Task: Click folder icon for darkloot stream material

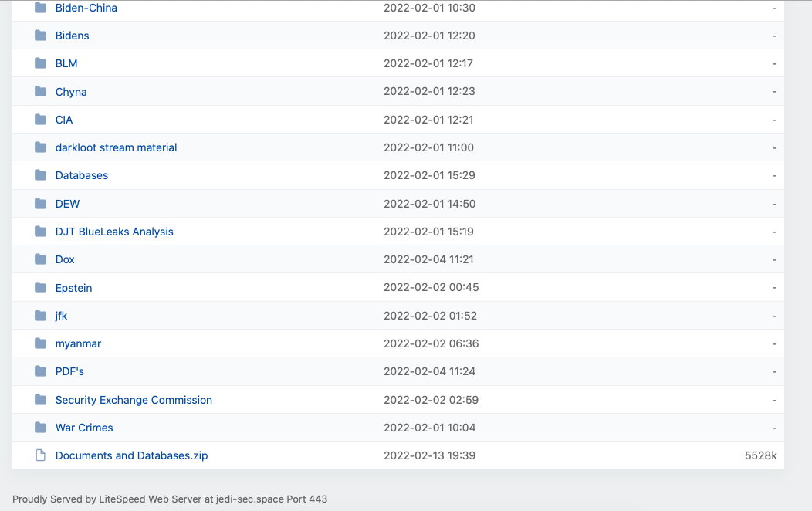Action: click(x=40, y=147)
